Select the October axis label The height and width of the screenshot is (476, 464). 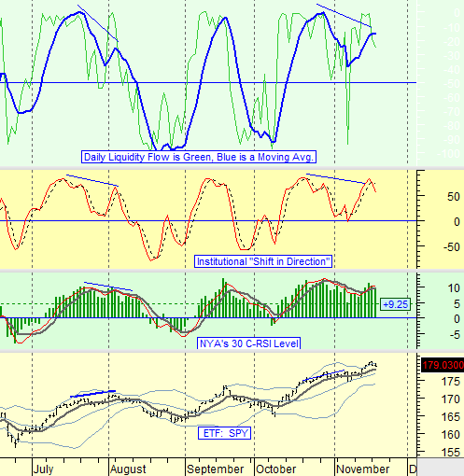pos(275,469)
